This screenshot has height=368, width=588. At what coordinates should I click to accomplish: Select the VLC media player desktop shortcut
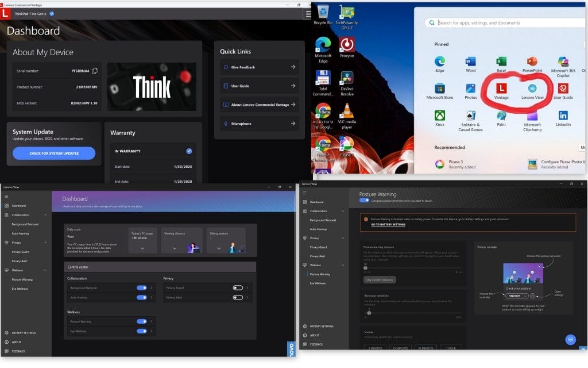[x=347, y=116]
